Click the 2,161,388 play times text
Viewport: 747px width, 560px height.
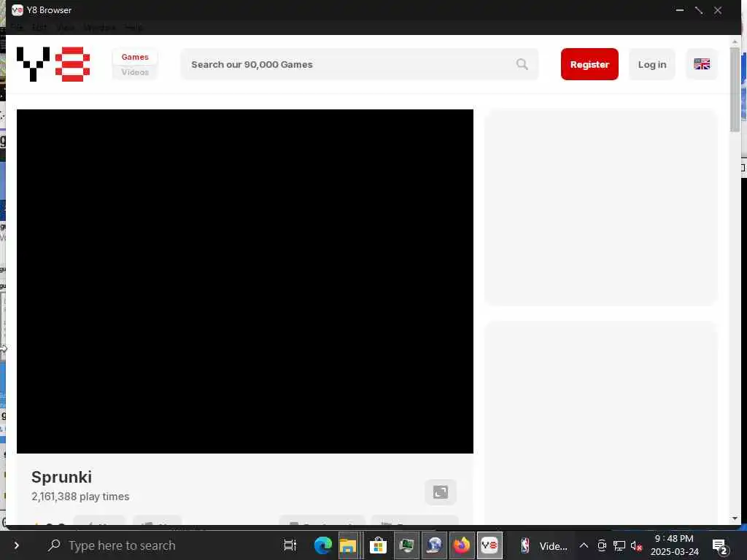[x=80, y=496]
